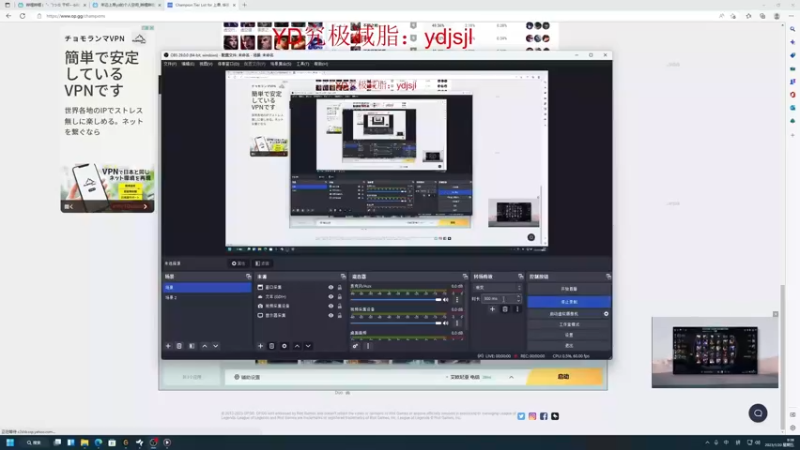Open mixer options three-dot menu beside the gears icon
This screenshot has height=450, width=800.
coord(368,346)
